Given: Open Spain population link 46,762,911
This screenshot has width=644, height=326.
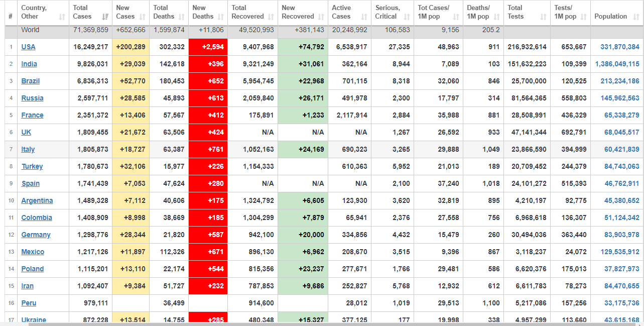Looking at the screenshot, I should click(x=622, y=183).
